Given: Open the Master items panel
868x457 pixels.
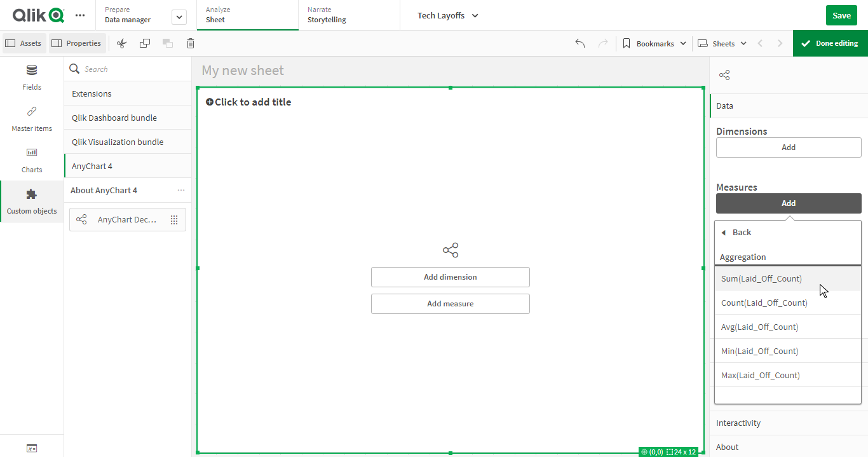Looking at the screenshot, I should [31, 118].
